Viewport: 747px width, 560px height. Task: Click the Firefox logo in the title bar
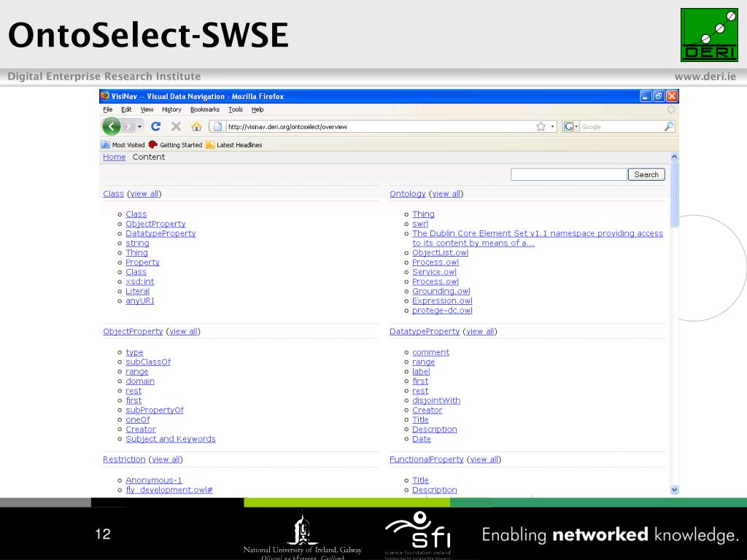105,96
